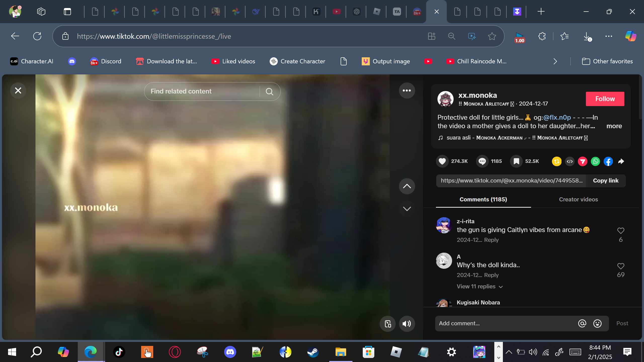
Task: Open the three-dot video options menu
Action: pyautogui.click(x=407, y=90)
